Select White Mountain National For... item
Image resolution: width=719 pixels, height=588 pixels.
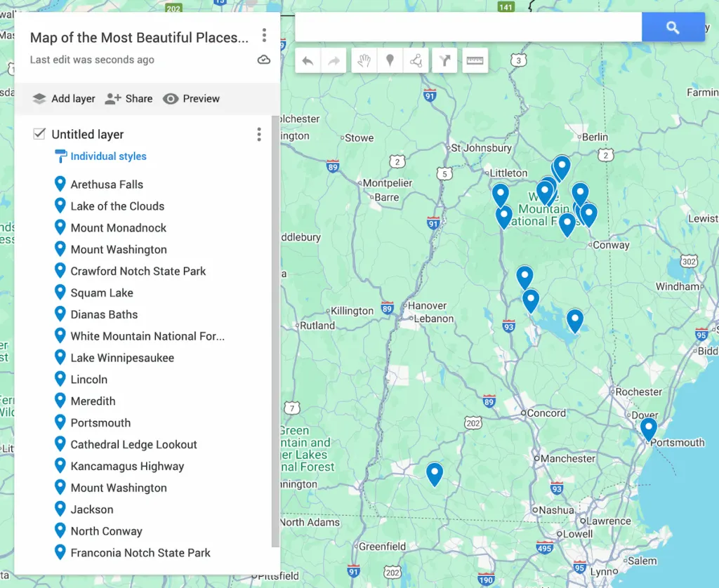pyautogui.click(x=147, y=336)
